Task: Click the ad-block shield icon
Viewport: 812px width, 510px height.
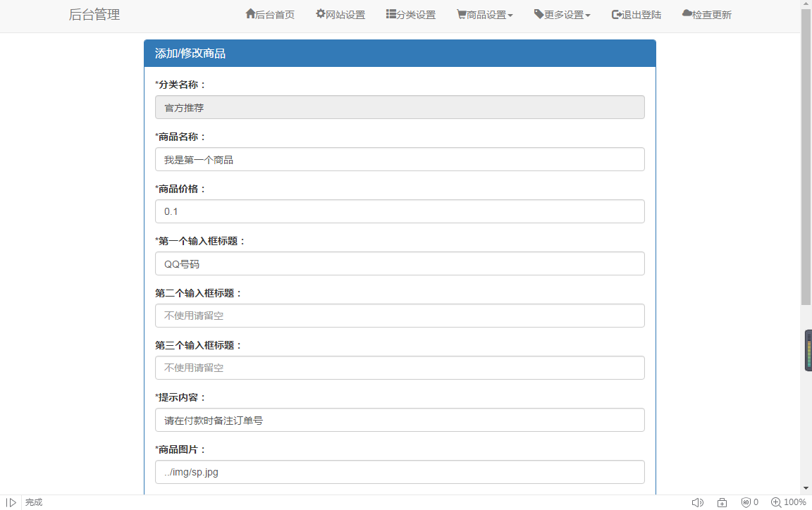Action: (746, 502)
